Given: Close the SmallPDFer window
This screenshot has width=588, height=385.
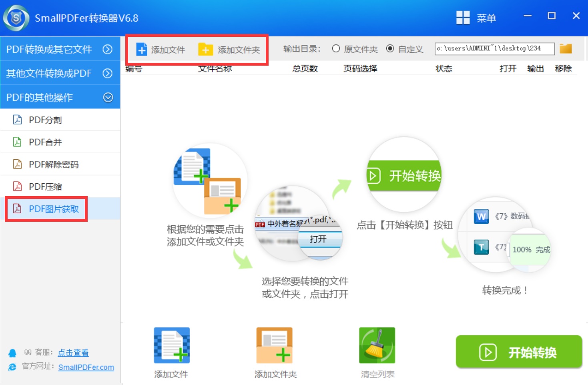Looking at the screenshot, I should coord(576,16).
